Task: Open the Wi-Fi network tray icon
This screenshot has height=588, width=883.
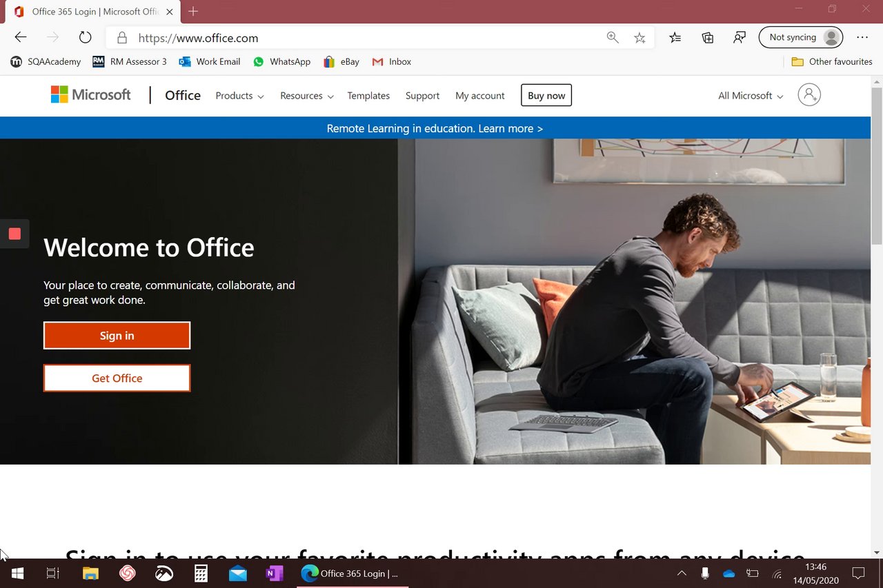Action: pyautogui.click(x=777, y=573)
